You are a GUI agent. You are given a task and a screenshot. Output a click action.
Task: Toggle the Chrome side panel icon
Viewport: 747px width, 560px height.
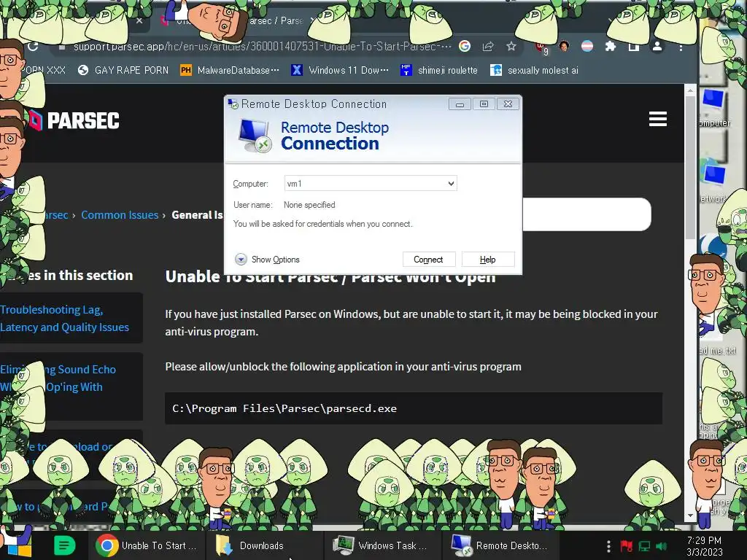pos(634,46)
